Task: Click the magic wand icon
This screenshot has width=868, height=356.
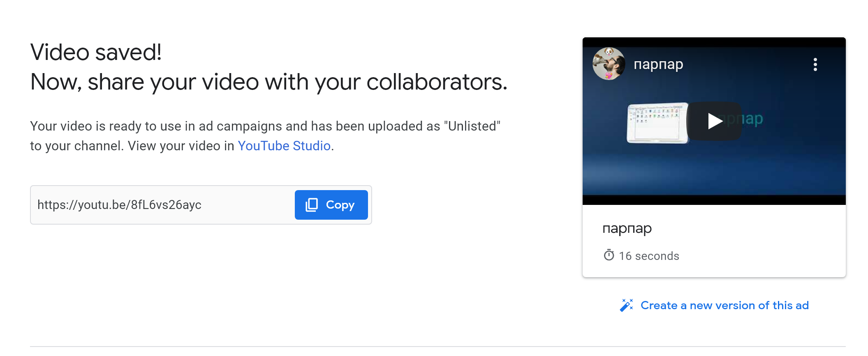Action: (x=626, y=305)
